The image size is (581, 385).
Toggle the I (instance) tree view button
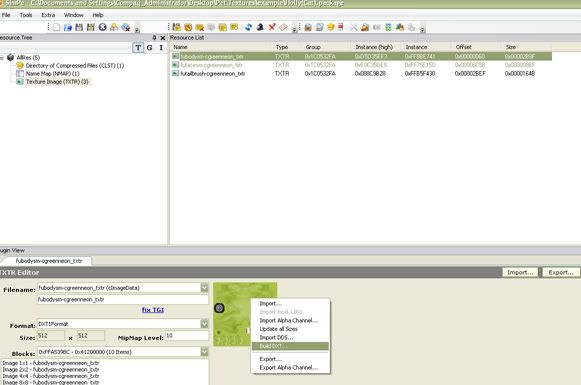(x=161, y=47)
